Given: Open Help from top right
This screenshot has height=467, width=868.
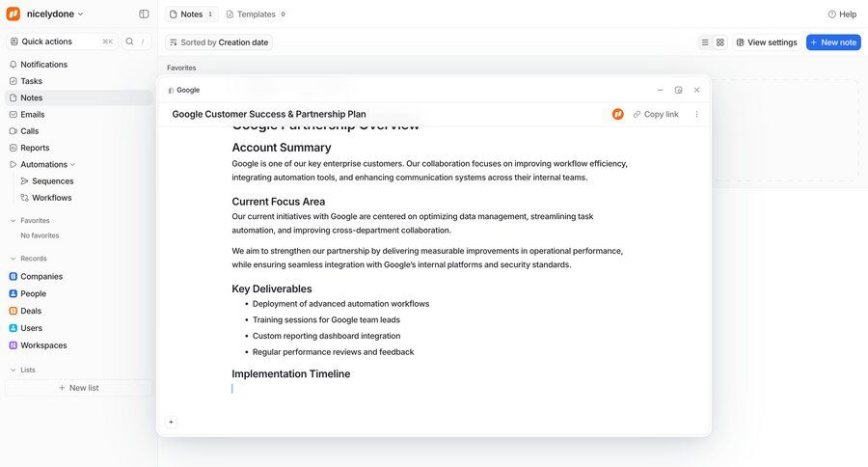Looking at the screenshot, I should point(842,14).
